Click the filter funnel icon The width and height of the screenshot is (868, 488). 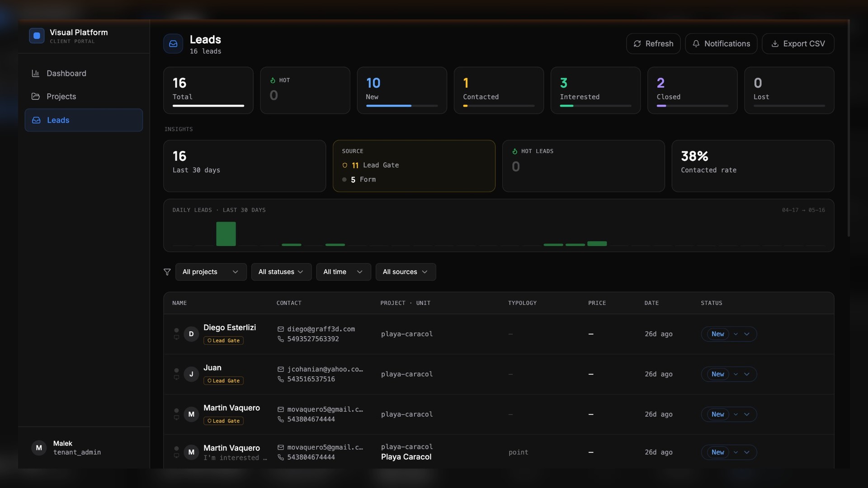coord(167,272)
